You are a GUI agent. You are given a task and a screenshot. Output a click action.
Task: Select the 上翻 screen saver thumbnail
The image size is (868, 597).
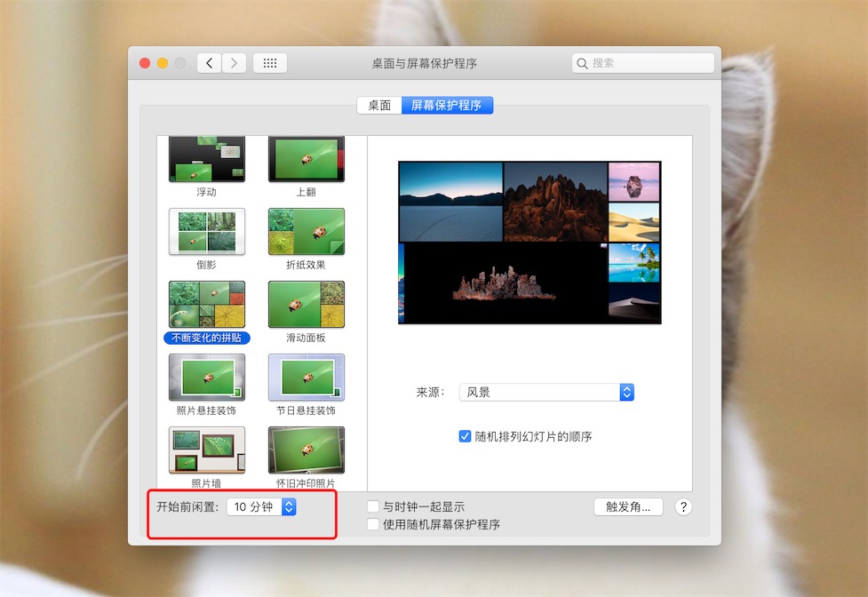pyautogui.click(x=307, y=159)
